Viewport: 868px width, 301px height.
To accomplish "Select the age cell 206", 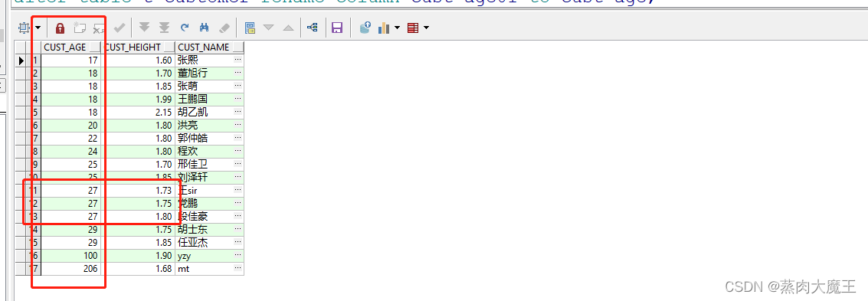I will 71,268.
